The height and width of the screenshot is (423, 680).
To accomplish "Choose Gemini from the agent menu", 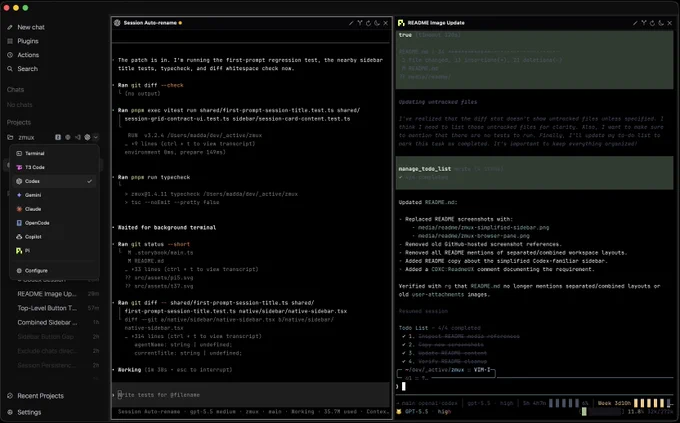I will point(55,195).
